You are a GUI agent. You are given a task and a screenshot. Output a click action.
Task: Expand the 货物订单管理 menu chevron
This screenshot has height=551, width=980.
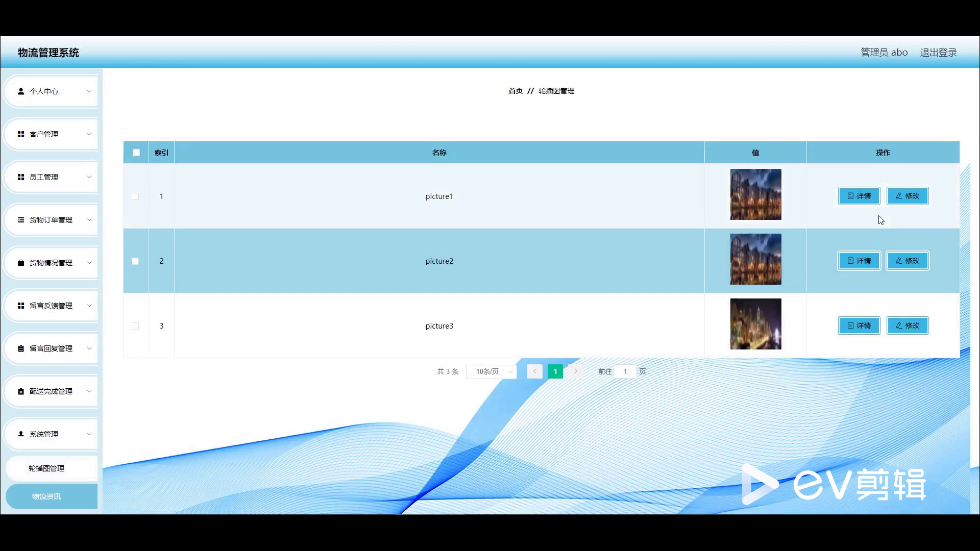89,220
